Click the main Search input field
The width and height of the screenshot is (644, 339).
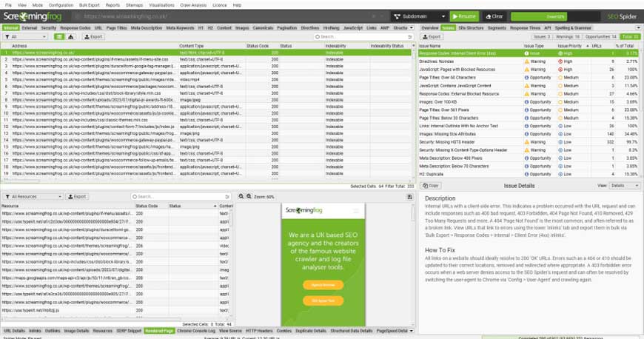(363, 36)
